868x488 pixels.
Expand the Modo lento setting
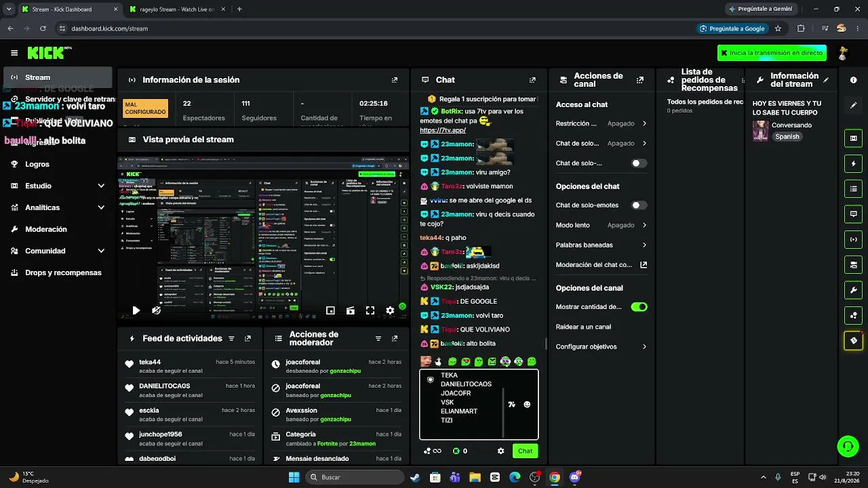pyautogui.click(x=601, y=225)
